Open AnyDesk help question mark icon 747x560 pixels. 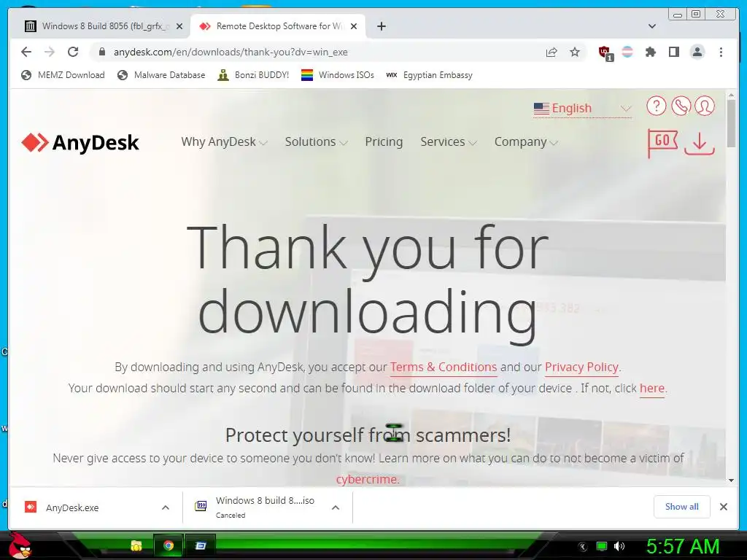click(656, 106)
